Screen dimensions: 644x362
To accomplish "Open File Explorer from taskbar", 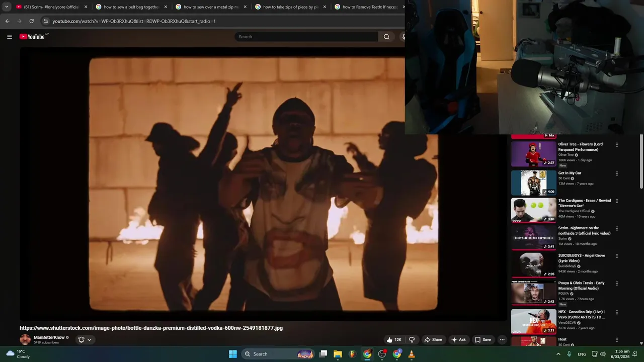I will coord(338,354).
